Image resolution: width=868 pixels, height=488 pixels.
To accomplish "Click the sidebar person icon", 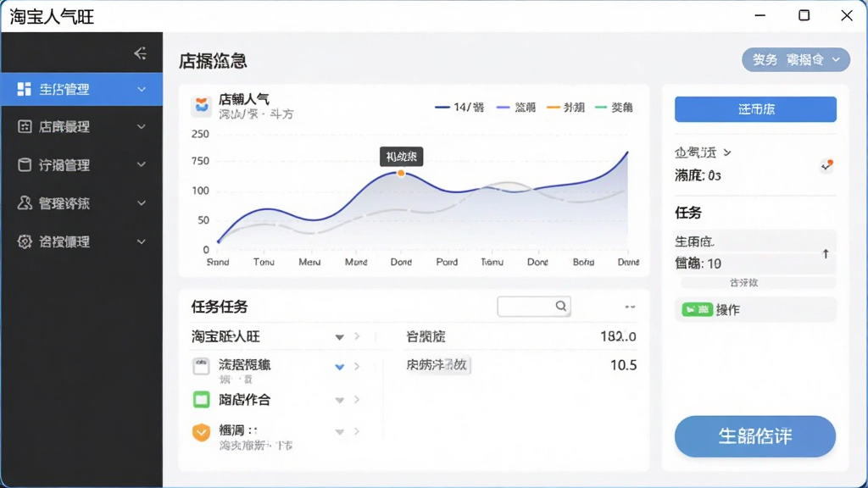I will click(x=25, y=203).
